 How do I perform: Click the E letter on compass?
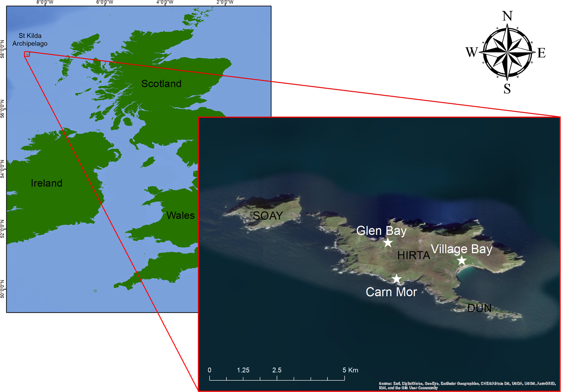click(542, 53)
